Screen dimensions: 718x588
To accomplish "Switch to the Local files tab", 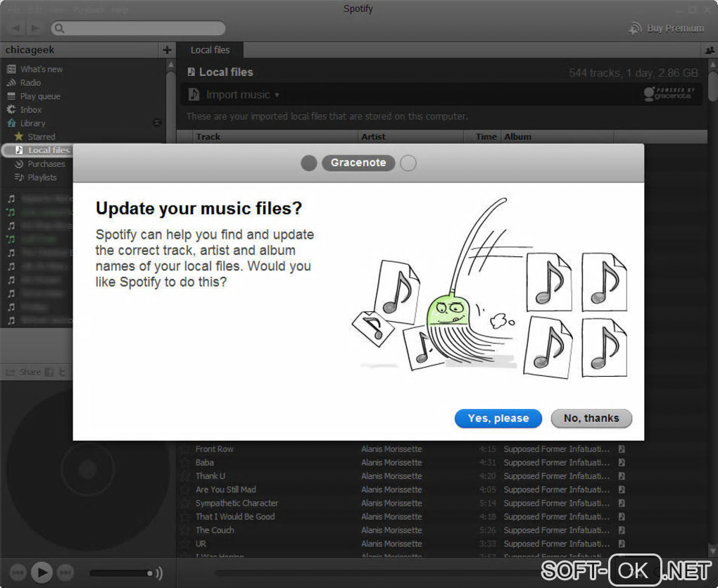I will pyautogui.click(x=210, y=50).
